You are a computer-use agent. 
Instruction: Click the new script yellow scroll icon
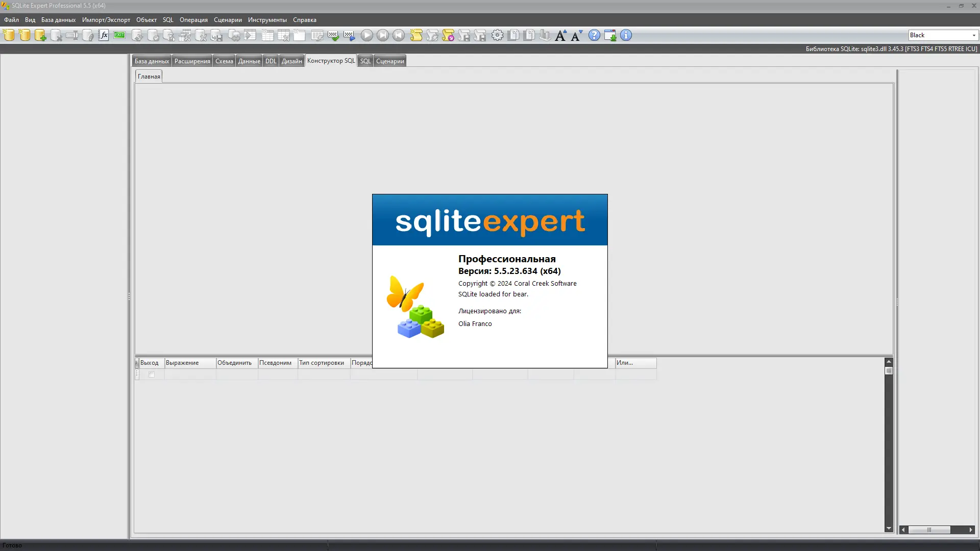point(416,35)
